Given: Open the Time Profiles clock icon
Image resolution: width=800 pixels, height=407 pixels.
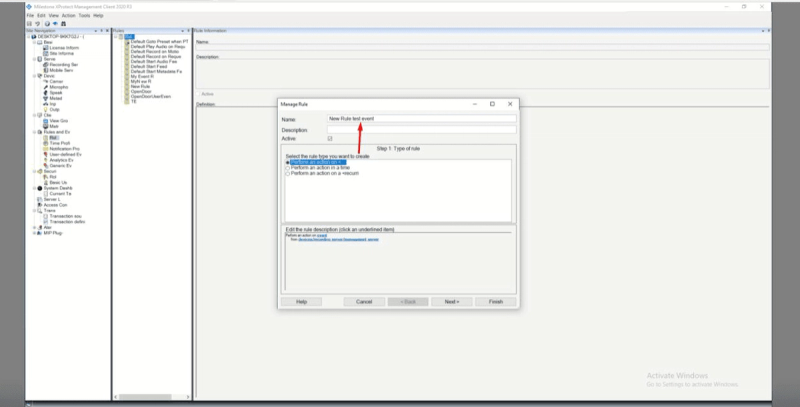Looking at the screenshot, I should click(46, 143).
